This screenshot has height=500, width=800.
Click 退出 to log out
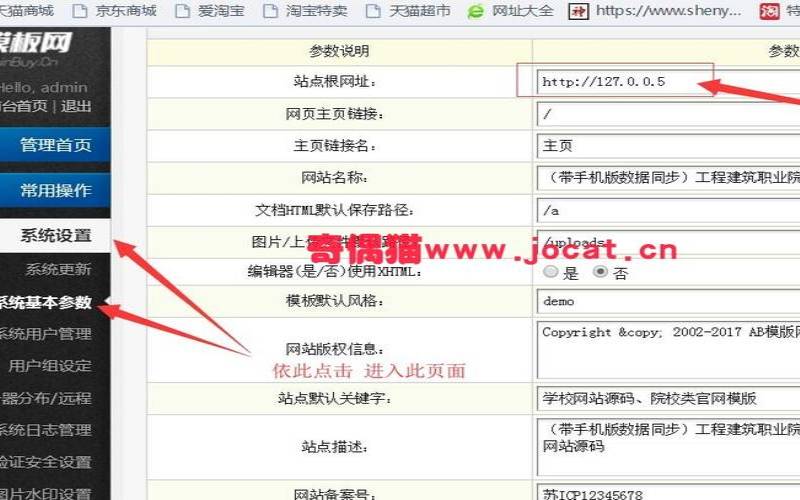pyautogui.click(x=76, y=106)
